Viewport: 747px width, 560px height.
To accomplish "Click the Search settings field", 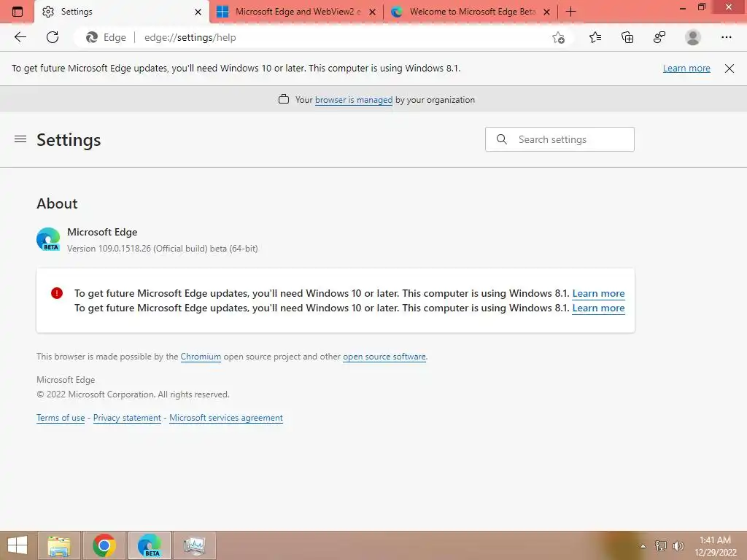I will pos(560,139).
